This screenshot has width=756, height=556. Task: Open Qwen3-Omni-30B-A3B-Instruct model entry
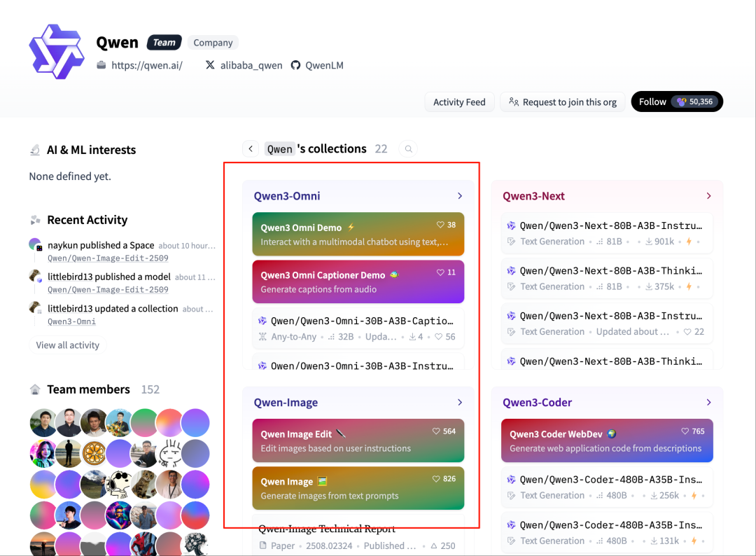click(358, 361)
